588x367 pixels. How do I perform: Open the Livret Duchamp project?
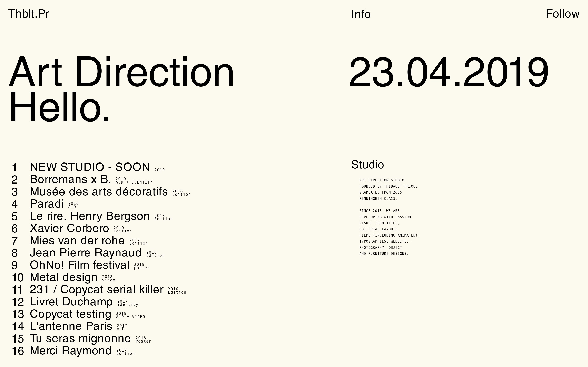click(x=71, y=302)
